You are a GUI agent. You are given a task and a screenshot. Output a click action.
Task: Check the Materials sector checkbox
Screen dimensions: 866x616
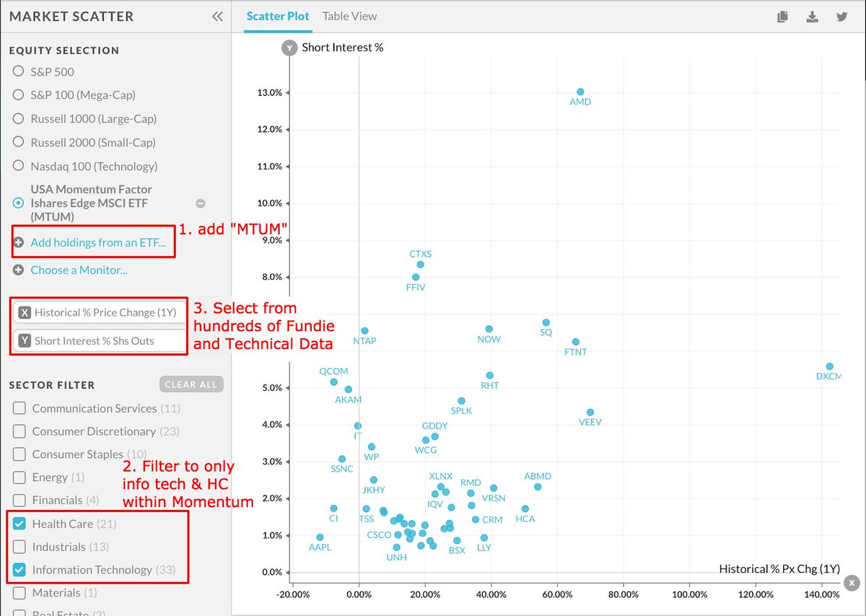click(x=19, y=593)
